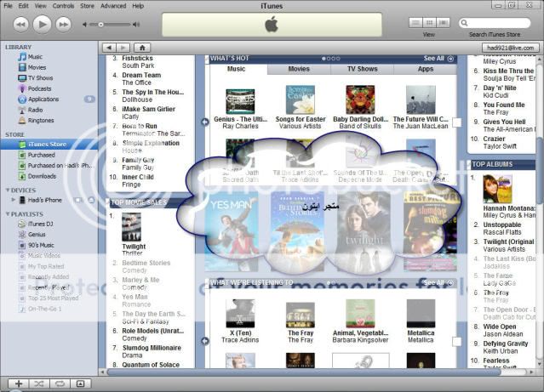Open the Ringtones icon in sidebar
The height and width of the screenshot is (392, 544).
22,120
